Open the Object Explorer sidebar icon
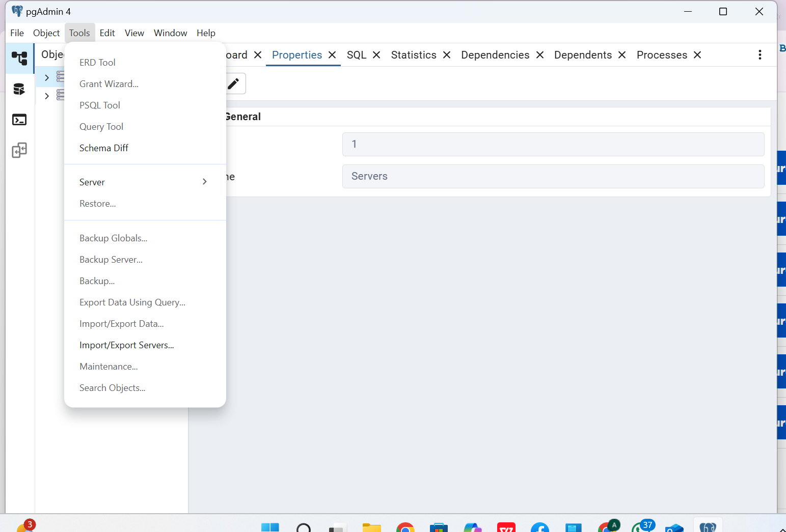The height and width of the screenshot is (532, 786). 19,59
